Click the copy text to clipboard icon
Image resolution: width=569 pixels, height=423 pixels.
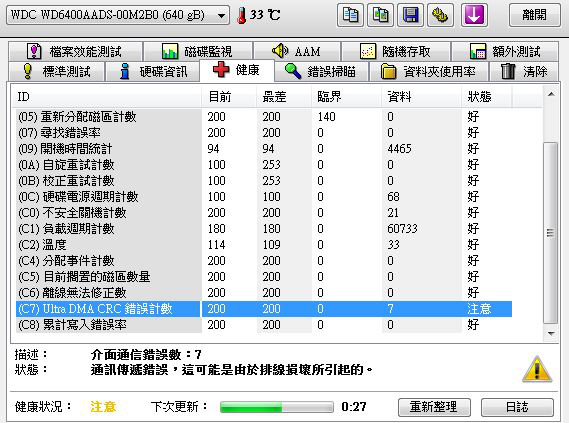(350, 15)
